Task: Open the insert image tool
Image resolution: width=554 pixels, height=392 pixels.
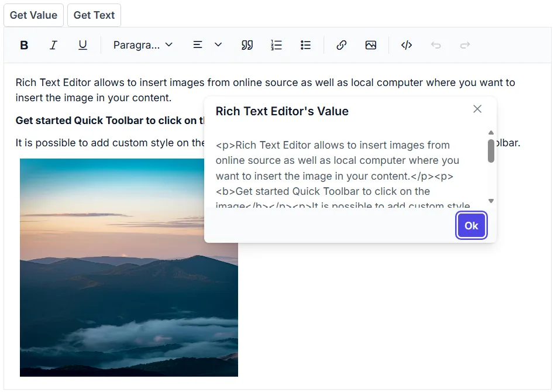Action: [x=371, y=45]
